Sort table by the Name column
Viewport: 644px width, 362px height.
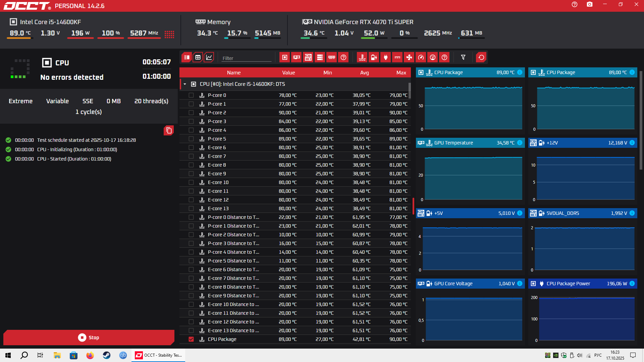pos(233,73)
